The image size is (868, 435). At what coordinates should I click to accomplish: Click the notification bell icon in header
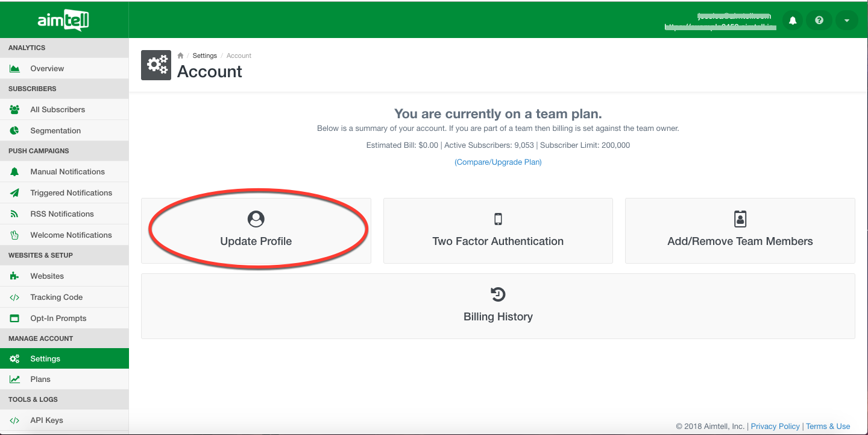793,21
